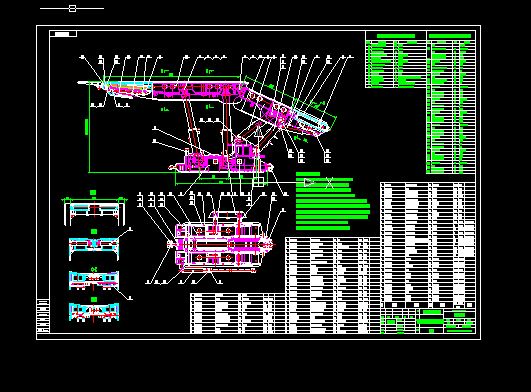Click the white parts list table at bottom center
This screenshot has height=392, width=531.
pyautogui.click(x=238, y=313)
